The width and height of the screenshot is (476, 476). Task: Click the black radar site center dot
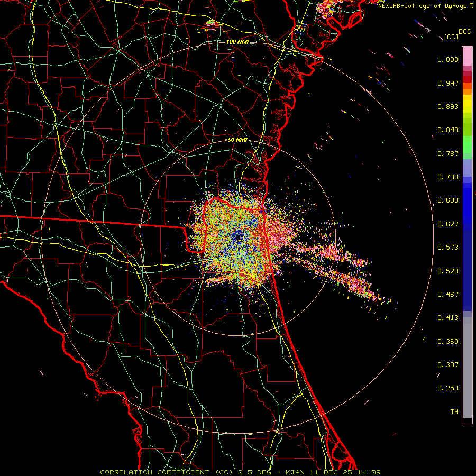239,237
